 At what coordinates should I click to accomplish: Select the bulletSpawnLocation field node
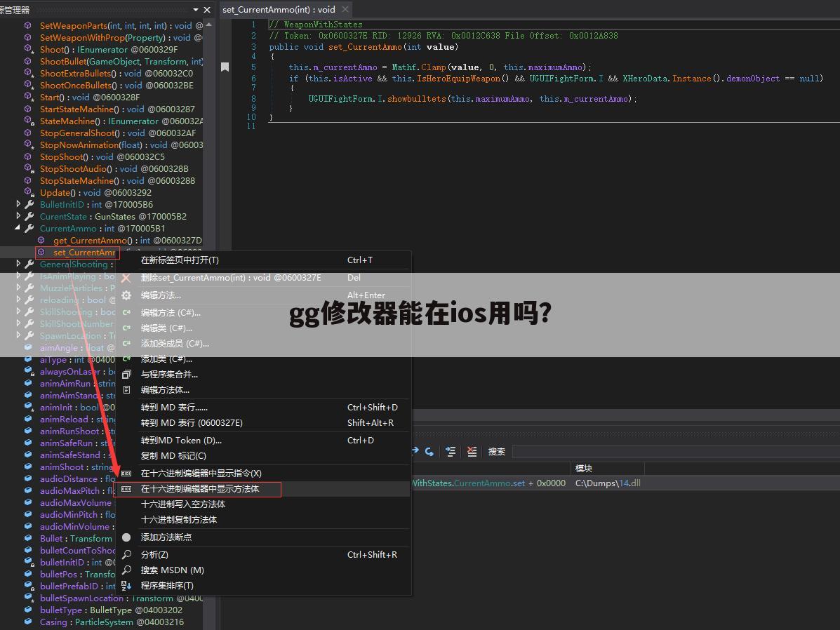tap(121, 598)
